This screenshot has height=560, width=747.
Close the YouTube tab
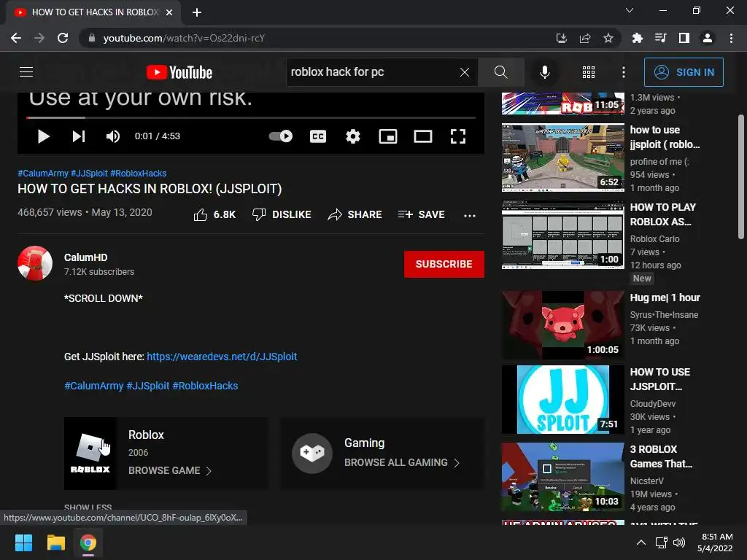[x=169, y=12]
